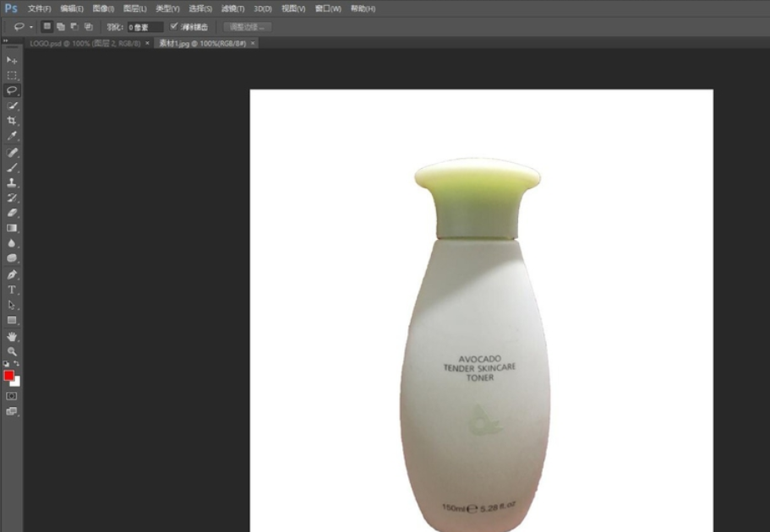Open the 滤镜(T) menu

232,8
